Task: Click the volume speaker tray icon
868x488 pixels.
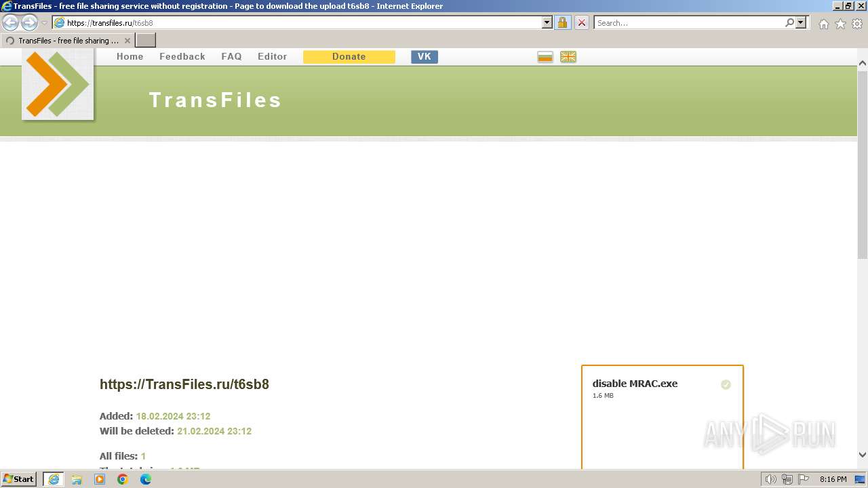Action: 771,479
